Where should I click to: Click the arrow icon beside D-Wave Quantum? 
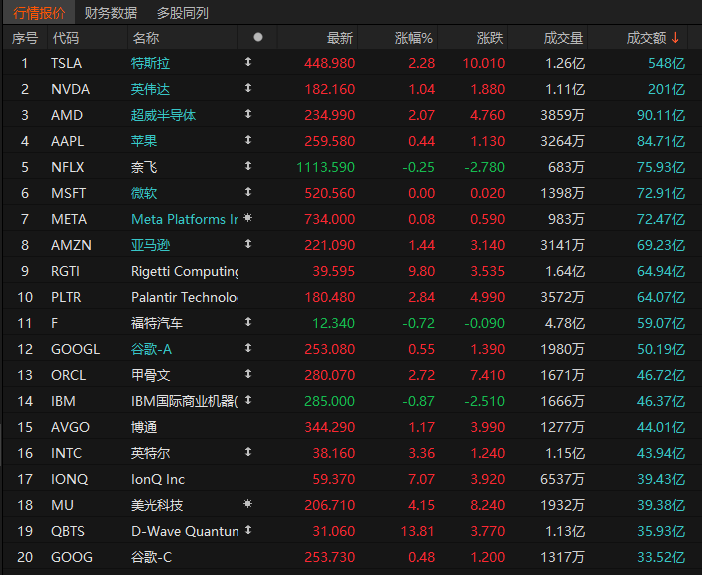(x=248, y=530)
